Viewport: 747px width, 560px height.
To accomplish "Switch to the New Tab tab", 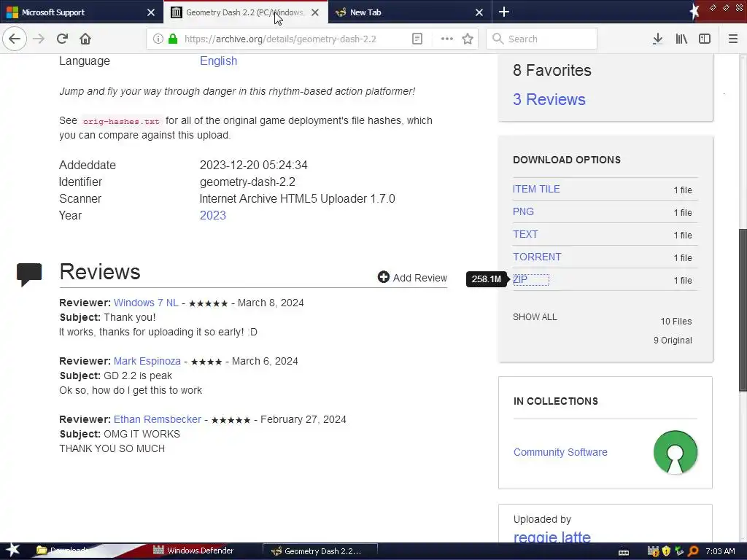I will [409, 12].
